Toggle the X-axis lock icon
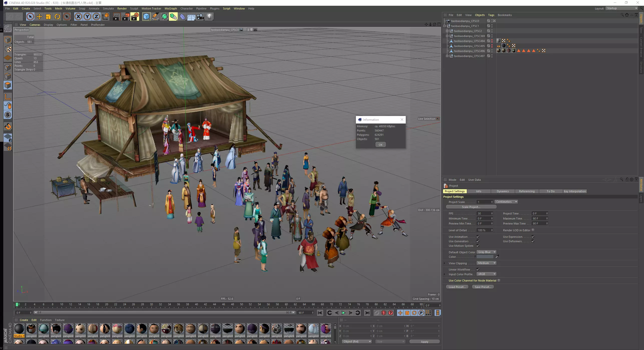644x350 pixels. click(x=78, y=17)
